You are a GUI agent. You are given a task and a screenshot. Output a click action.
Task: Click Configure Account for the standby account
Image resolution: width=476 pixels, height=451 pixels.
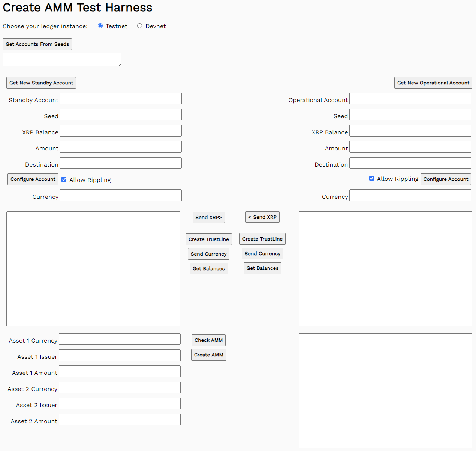pyautogui.click(x=33, y=179)
